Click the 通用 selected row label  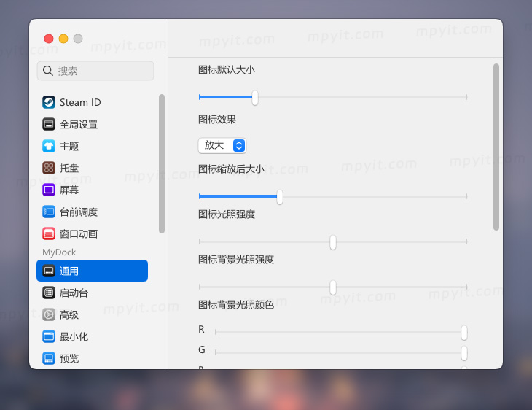(x=69, y=271)
